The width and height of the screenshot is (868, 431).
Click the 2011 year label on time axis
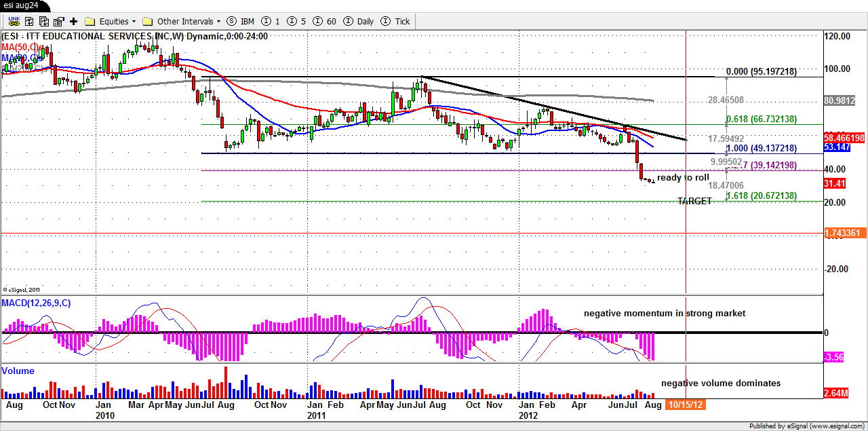click(316, 415)
